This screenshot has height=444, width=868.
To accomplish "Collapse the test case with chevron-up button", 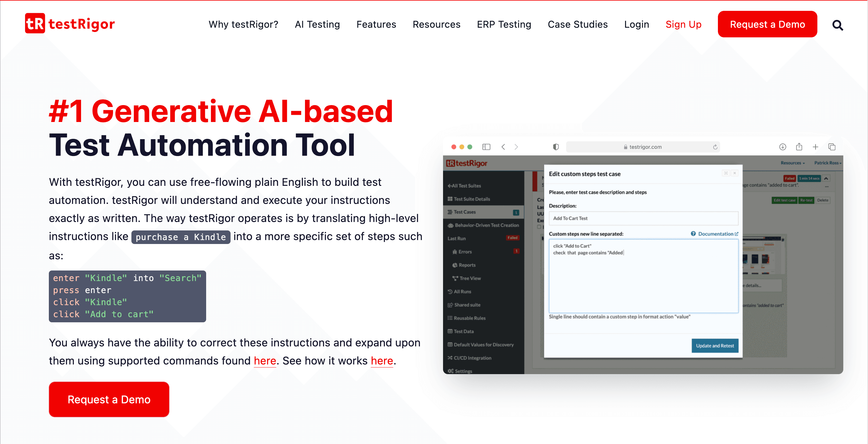I will tap(826, 179).
